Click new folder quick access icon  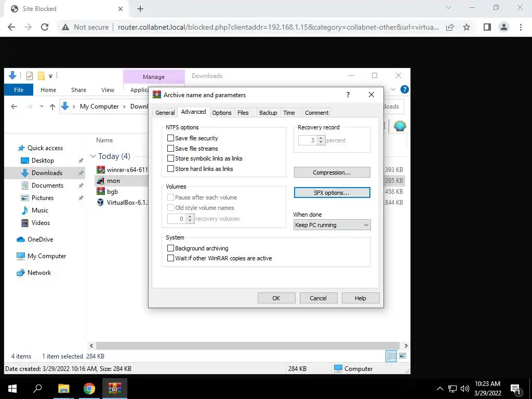[x=41, y=76]
